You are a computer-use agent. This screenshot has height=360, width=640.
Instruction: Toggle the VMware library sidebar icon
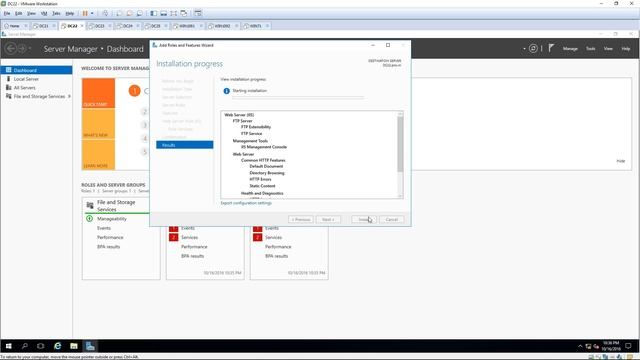tap(153, 13)
